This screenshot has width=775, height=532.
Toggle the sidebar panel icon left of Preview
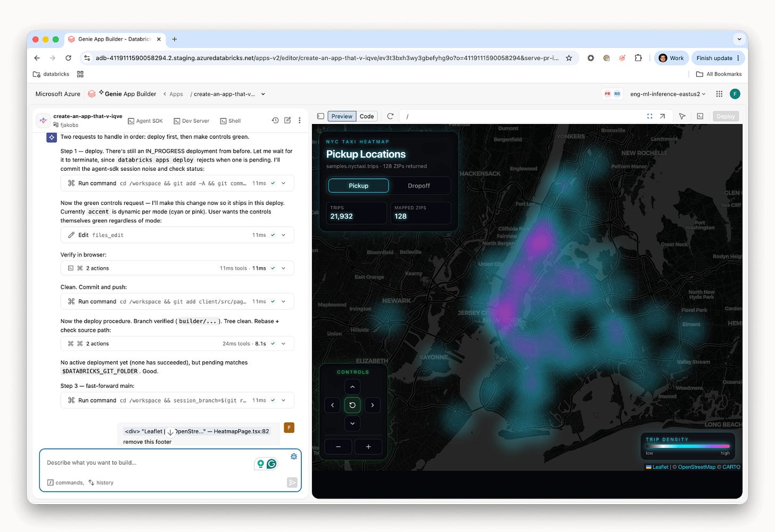(x=320, y=116)
